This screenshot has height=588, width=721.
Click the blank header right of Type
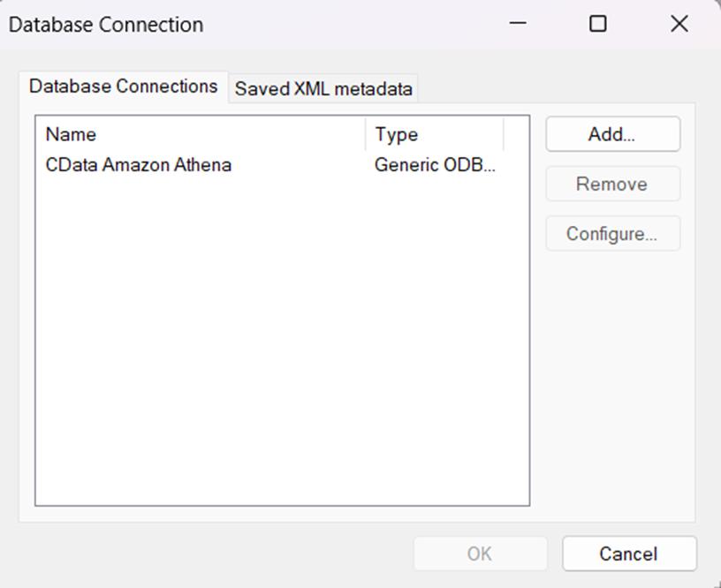point(516,135)
